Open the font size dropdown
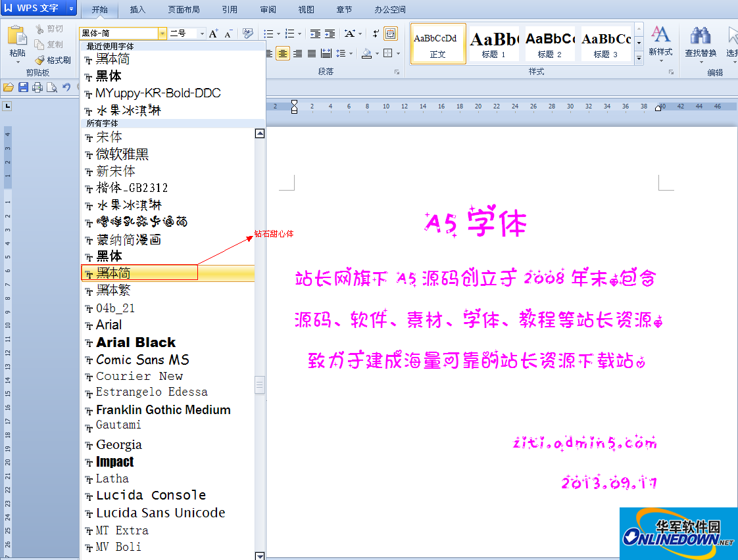The width and height of the screenshot is (738, 560). pyautogui.click(x=201, y=33)
